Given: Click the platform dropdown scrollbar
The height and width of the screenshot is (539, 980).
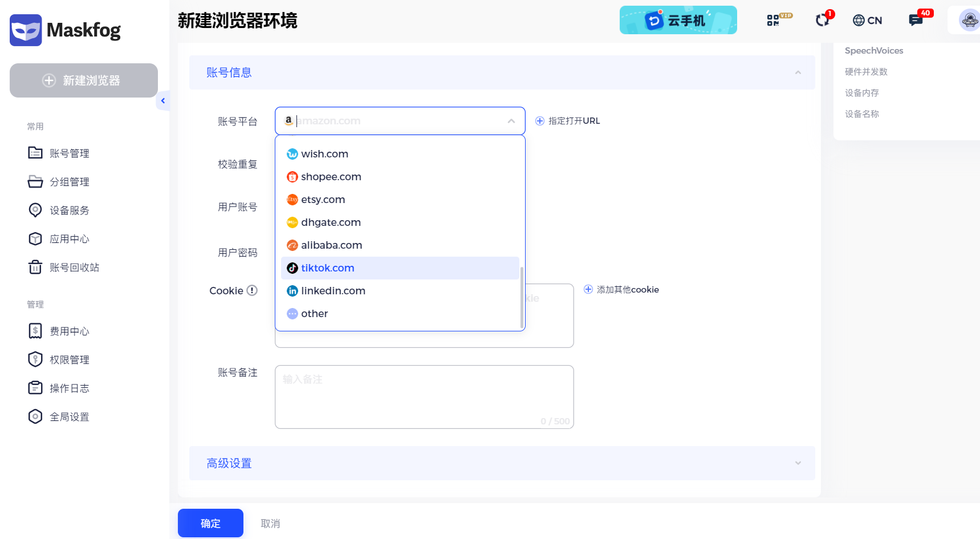Looking at the screenshot, I should (522, 297).
